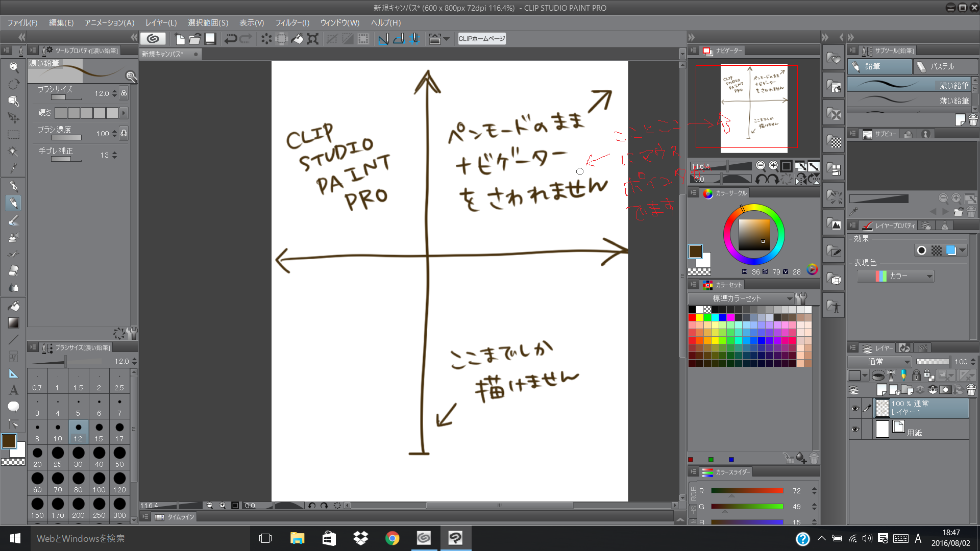Screen dimensions: 980x551
Task: Open Chrome from the Windows taskbar
Action: (392, 538)
